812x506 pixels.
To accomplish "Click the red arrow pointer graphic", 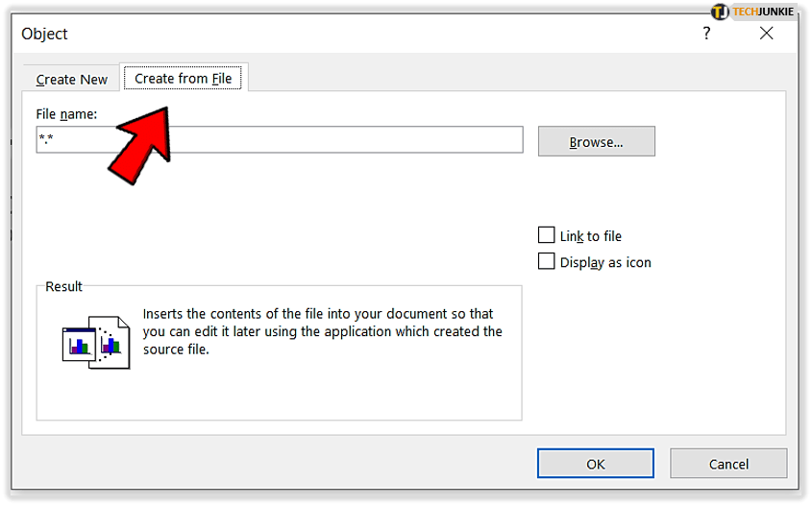I will tap(139, 142).
